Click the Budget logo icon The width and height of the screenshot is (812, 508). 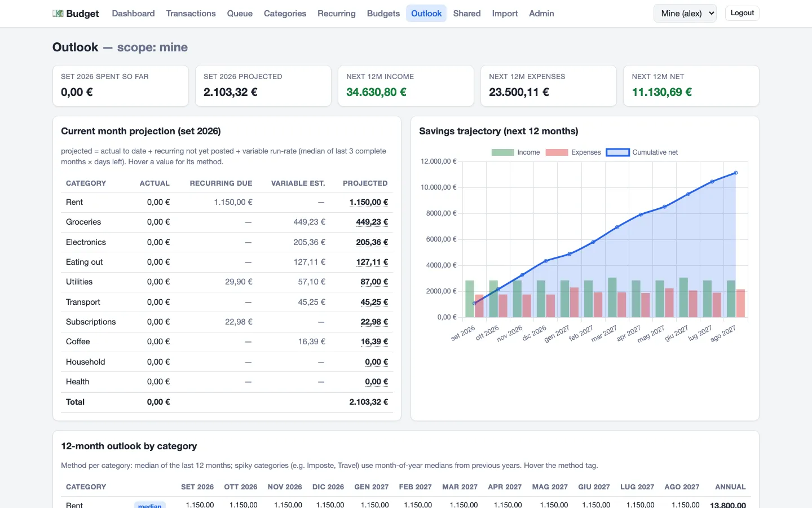click(58, 14)
